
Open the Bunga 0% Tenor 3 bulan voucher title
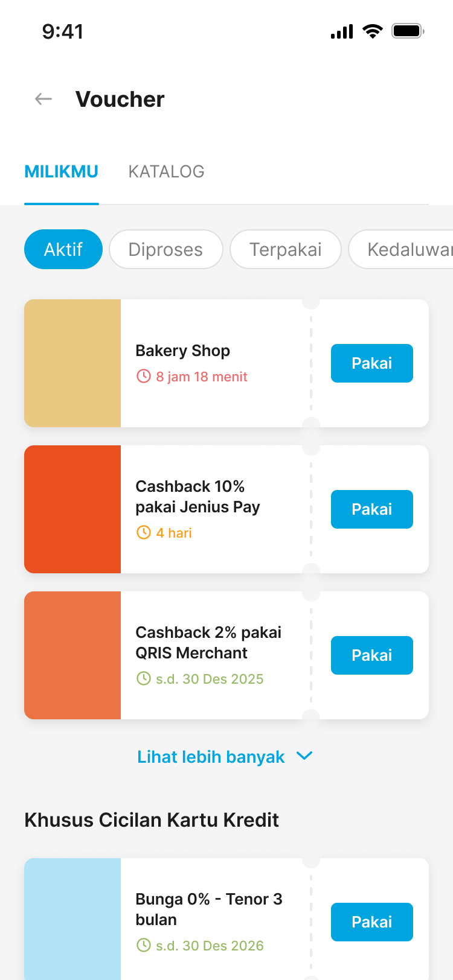[x=208, y=909]
